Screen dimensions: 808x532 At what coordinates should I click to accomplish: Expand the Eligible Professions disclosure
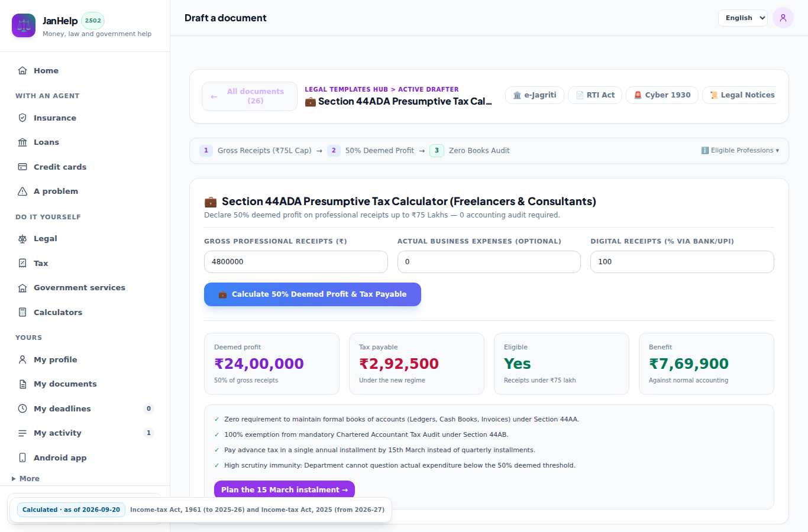(x=740, y=150)
